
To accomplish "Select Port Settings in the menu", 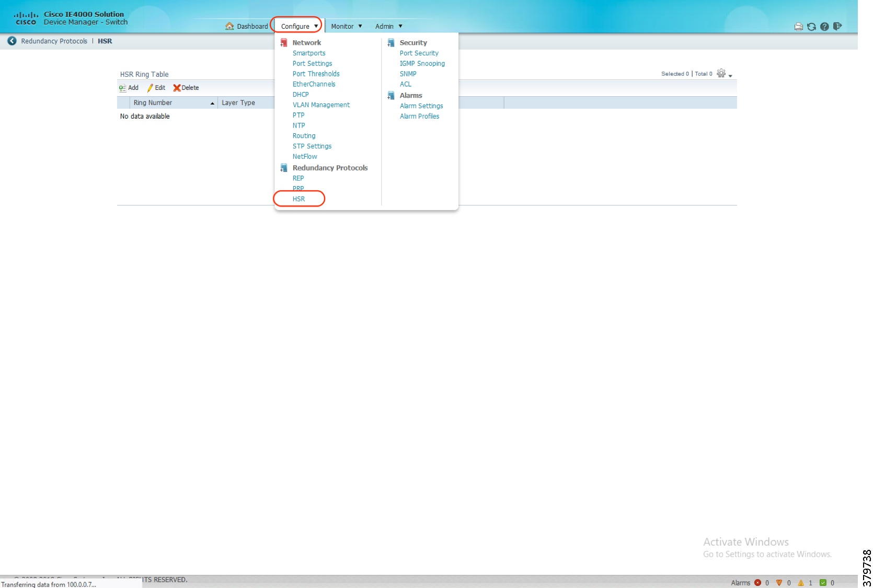I will coord(312,64).
